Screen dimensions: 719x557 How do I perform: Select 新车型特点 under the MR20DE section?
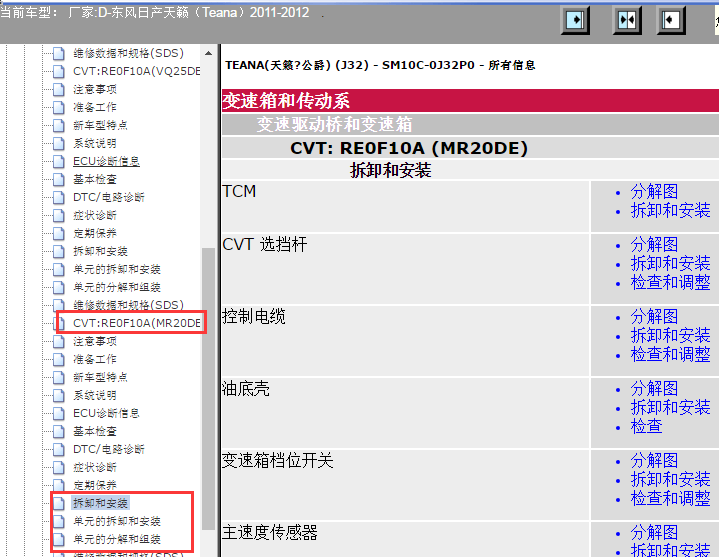tap(100, 377)
